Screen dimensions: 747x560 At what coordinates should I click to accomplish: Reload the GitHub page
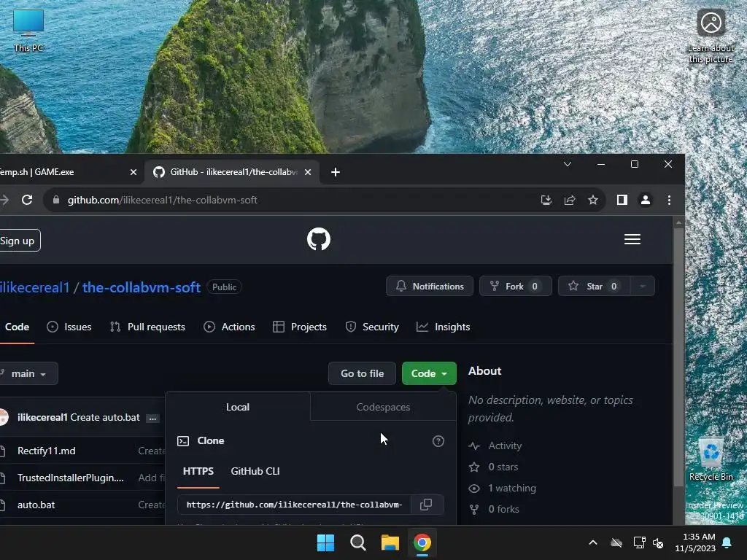pyautogui.click(x=27, y=200)
